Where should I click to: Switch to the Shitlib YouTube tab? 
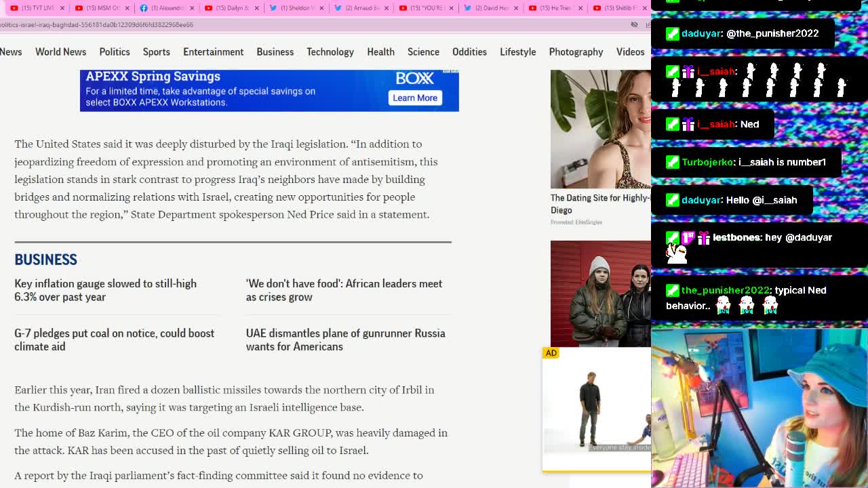(618, 7)
